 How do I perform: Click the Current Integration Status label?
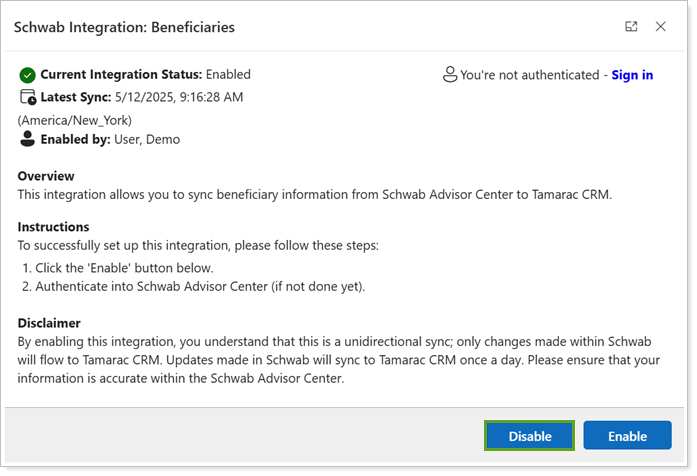point(121,75)
